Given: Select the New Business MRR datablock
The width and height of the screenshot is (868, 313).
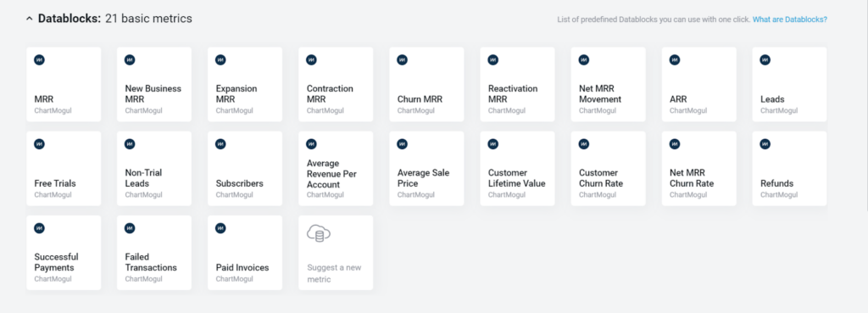Looking at the screenshot, I should pos(154,84).
